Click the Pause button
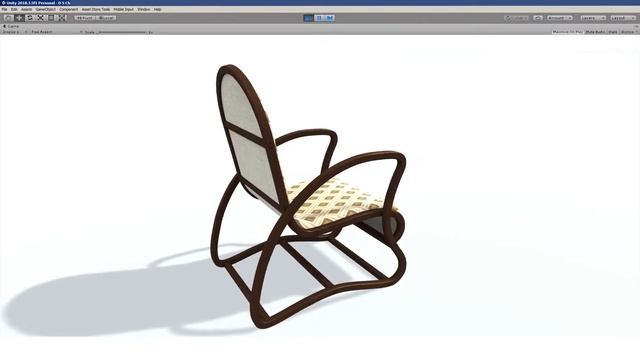640x360 pixels. [x=319, y=18]
